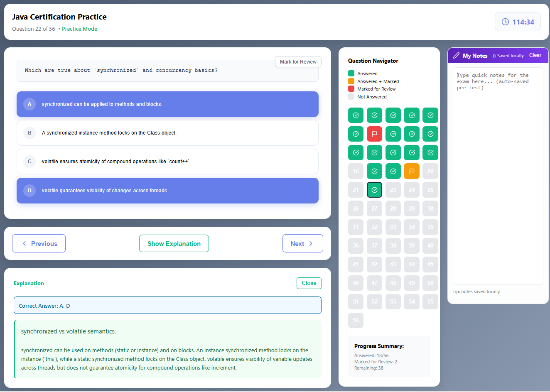This screenshot has height=392, width=550.
Task: Select option C about volatile atomicity
Action: [167, 162]
